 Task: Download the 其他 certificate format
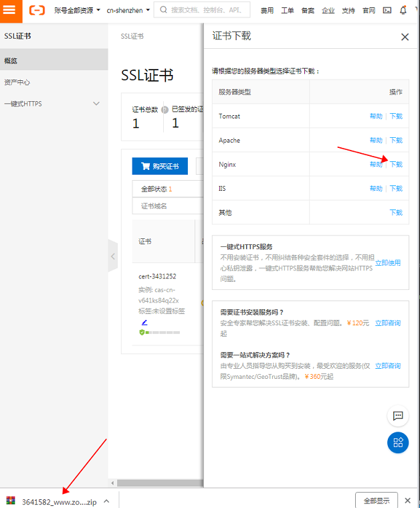pos(396,213)
